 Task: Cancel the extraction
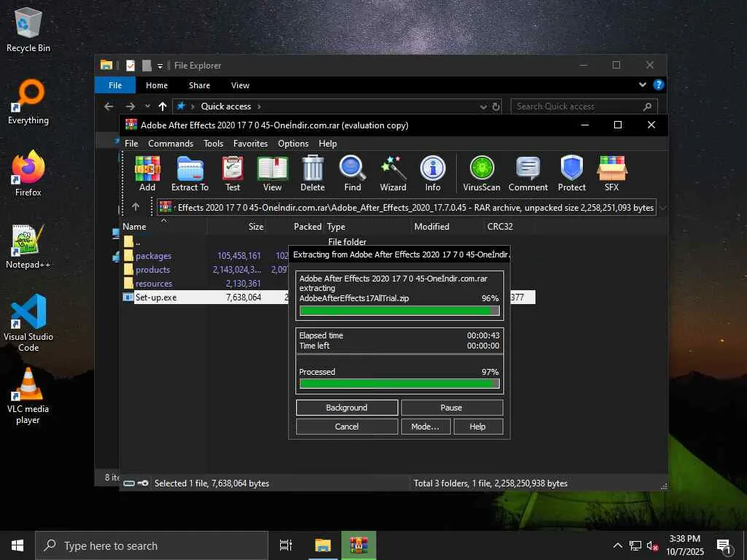pyautogui.click(x=347, y=427)
